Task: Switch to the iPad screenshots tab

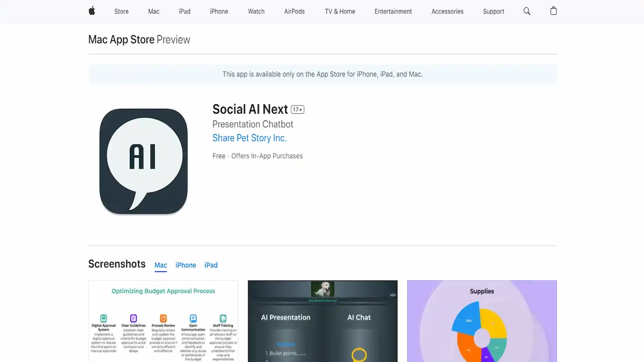Action: pos(211,265)
